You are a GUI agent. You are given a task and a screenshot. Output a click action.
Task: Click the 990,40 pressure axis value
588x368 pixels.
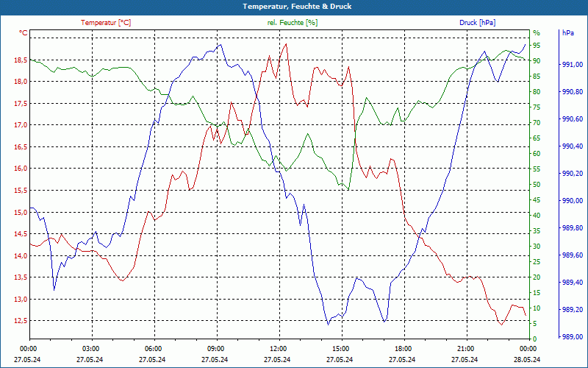573,146
